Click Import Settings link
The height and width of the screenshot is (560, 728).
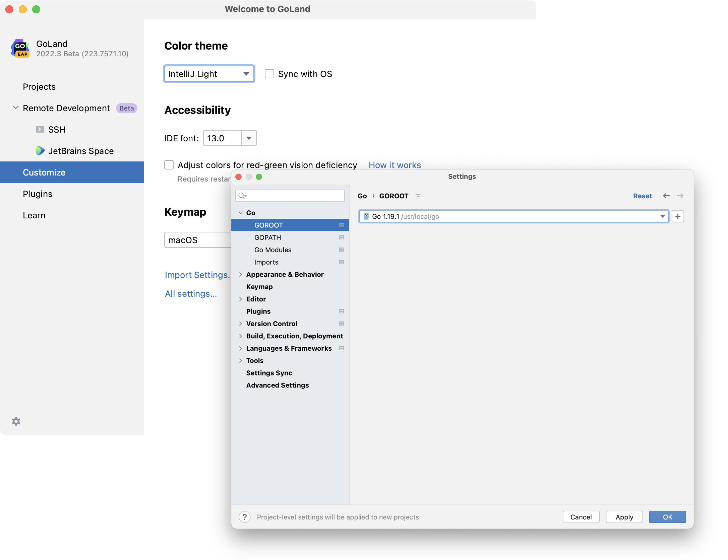tap(198, 275)
